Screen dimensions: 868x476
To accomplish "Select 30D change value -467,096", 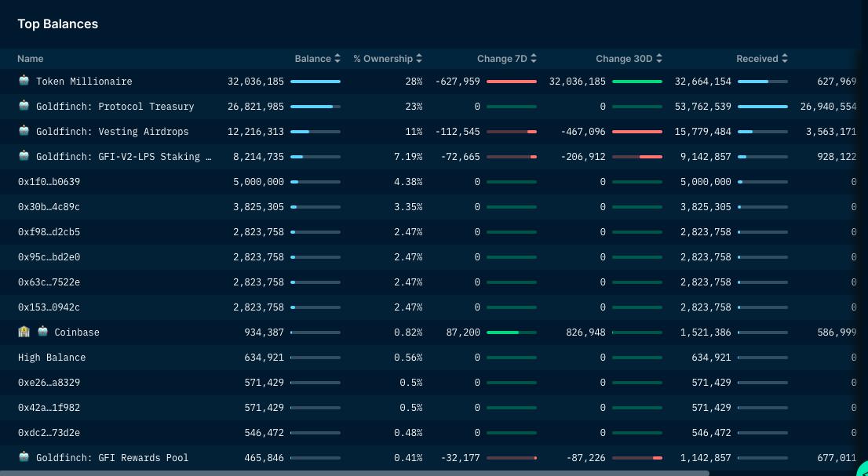I will coord(583,132).
